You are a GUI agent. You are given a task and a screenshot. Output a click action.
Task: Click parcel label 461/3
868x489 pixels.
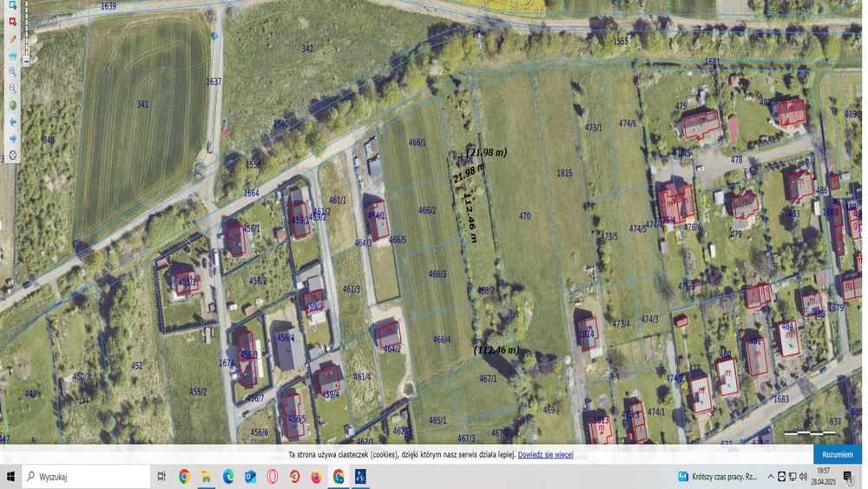(x=352, y=289)
